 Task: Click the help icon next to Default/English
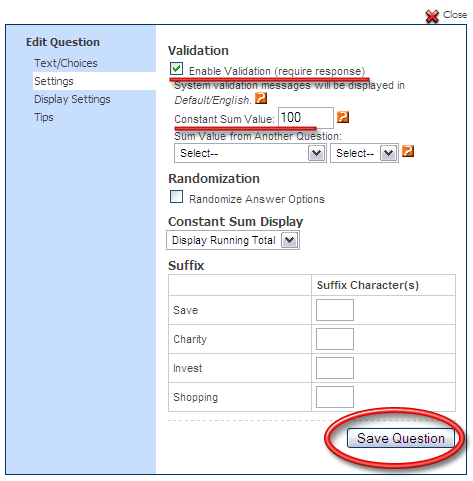(261, 98)
